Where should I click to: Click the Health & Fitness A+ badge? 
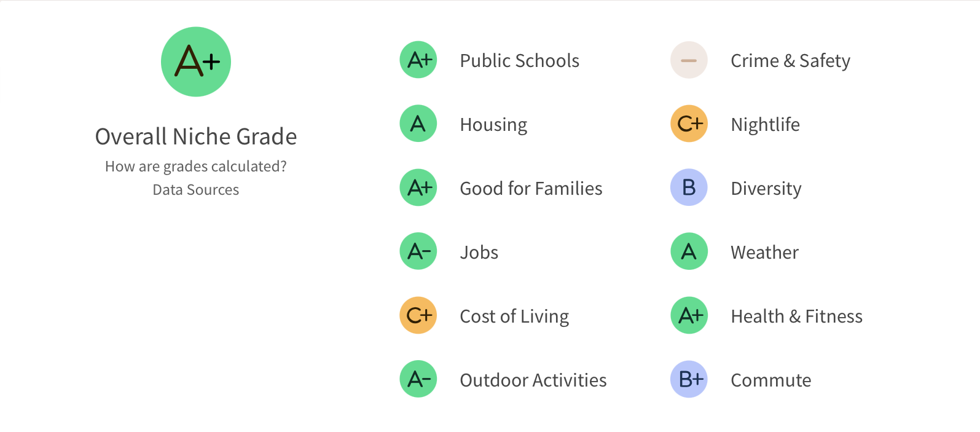click(x=689, y=315)
